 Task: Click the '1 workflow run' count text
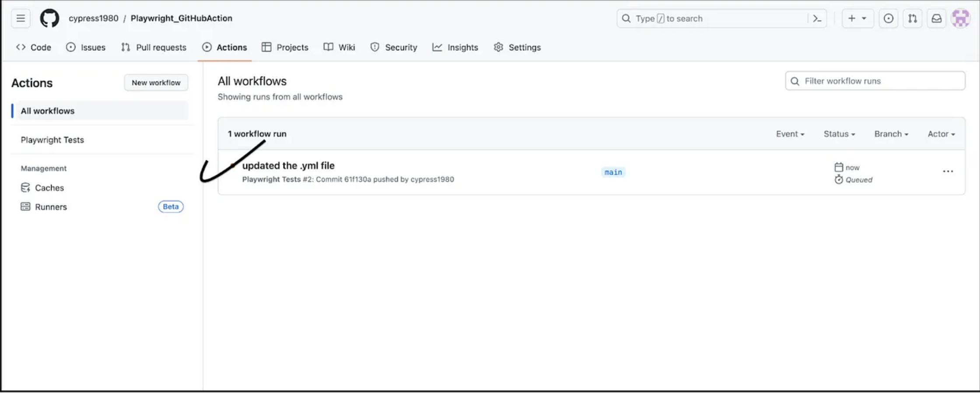(x=257, y=134)
